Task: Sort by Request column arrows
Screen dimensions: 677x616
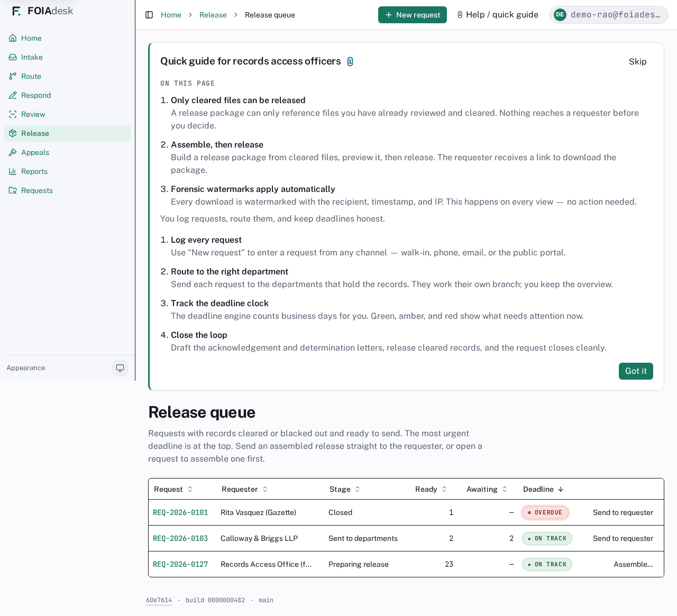Action: (190, 489)
